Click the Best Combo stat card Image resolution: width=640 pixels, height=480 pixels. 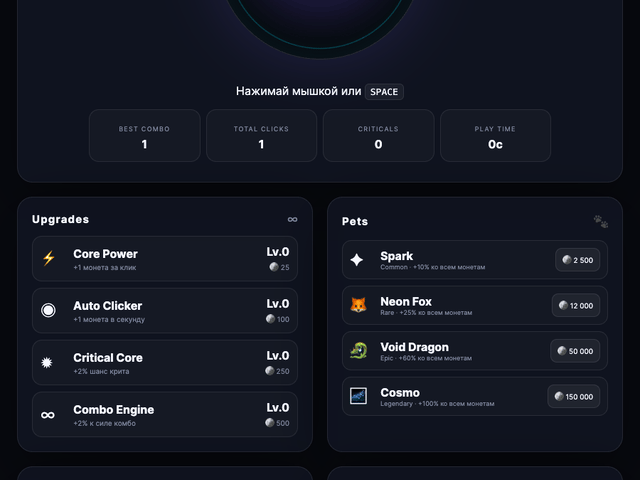pyautogui.click(x=144, y=136)
